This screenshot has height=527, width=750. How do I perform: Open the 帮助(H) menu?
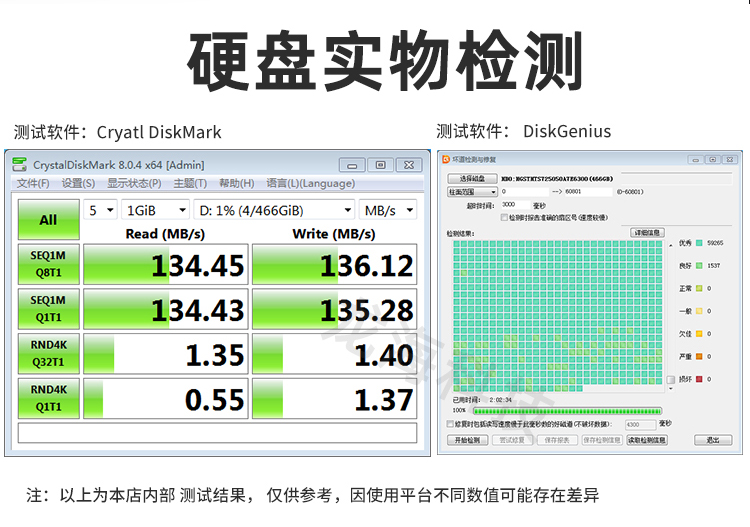click(x=237, y=183)
